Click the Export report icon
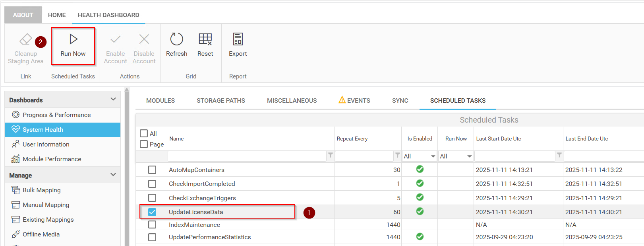Viewport: 644px width, 246px height. [238, 39]
